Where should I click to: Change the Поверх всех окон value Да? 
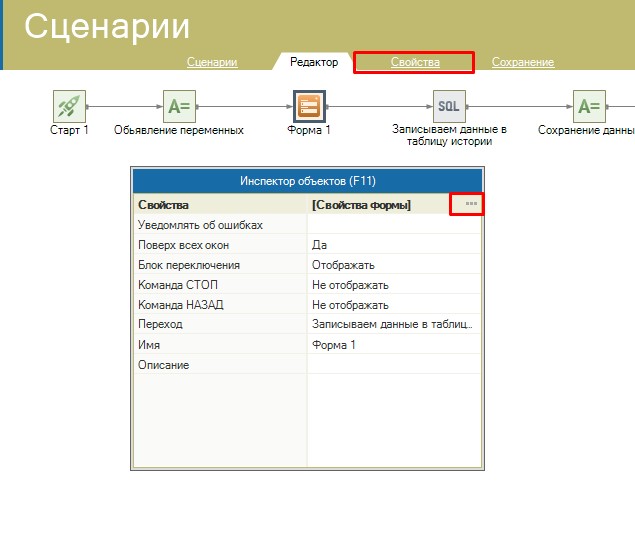[x=394, y=245]
